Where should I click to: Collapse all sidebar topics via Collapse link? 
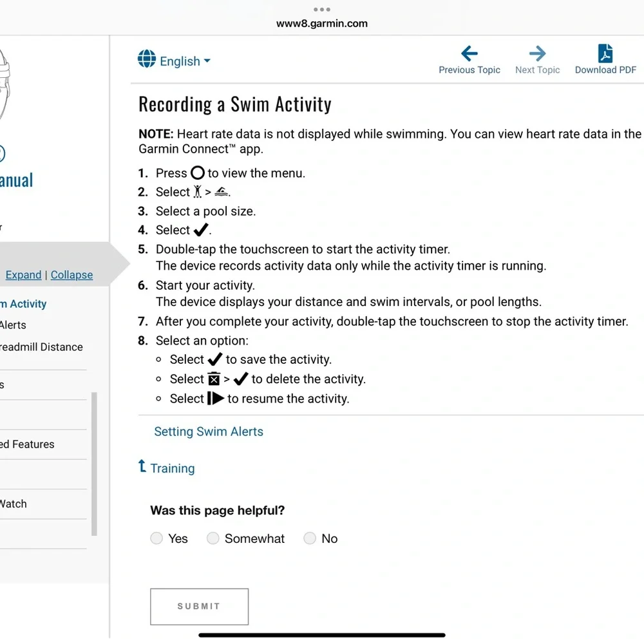click(71, 275)
